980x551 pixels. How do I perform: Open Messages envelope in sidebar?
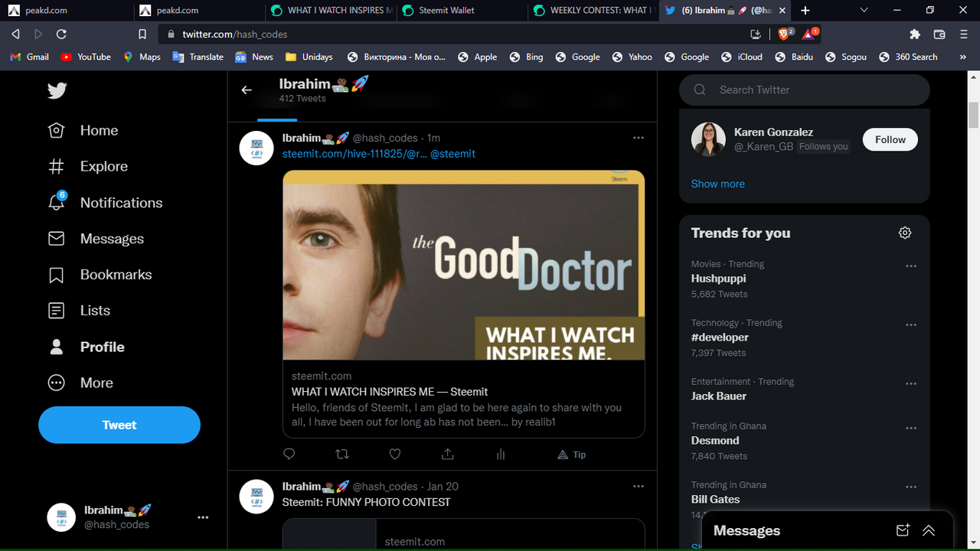(96, 239)
